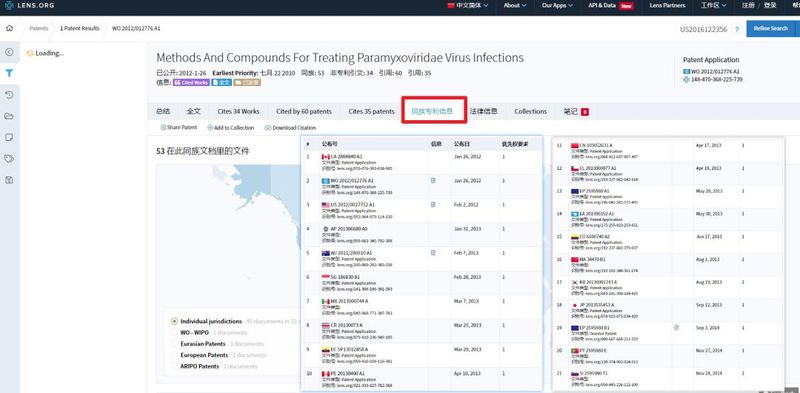Screen dimensions: 800x393
Task: Click the 公布号 column header
Action: point(330,144)
